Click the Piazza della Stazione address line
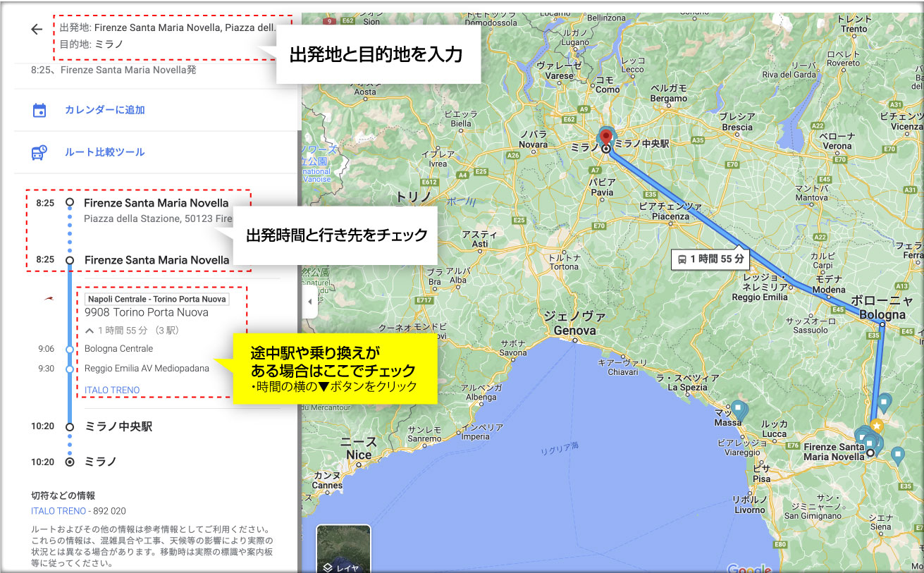 coord(159,218)
